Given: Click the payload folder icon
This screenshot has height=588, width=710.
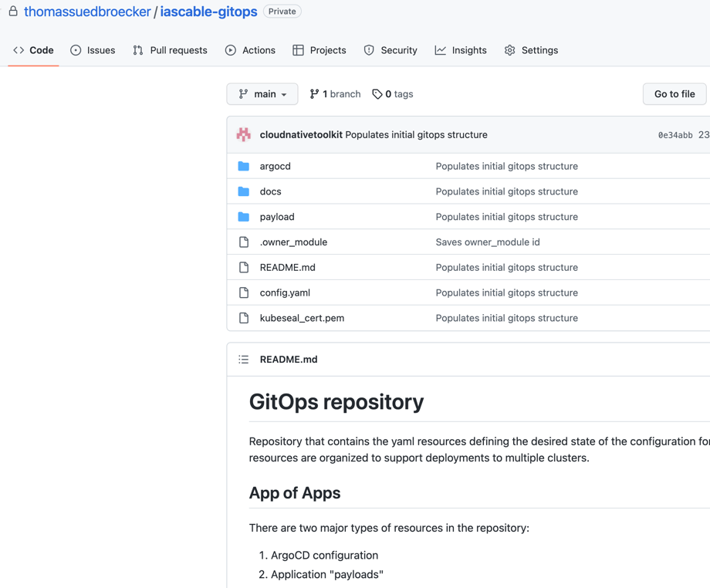Looking at the screenshot, I should click(244, 217).
